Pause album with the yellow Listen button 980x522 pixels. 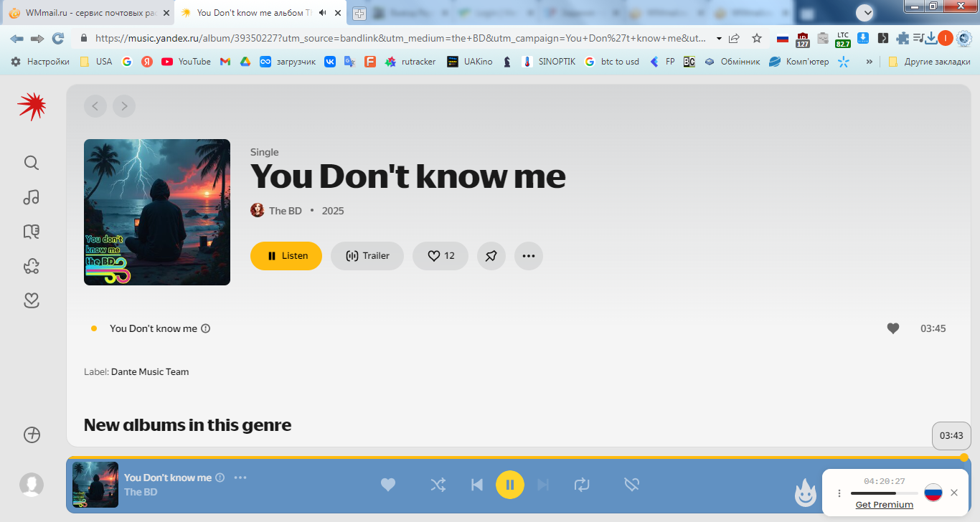286,256
